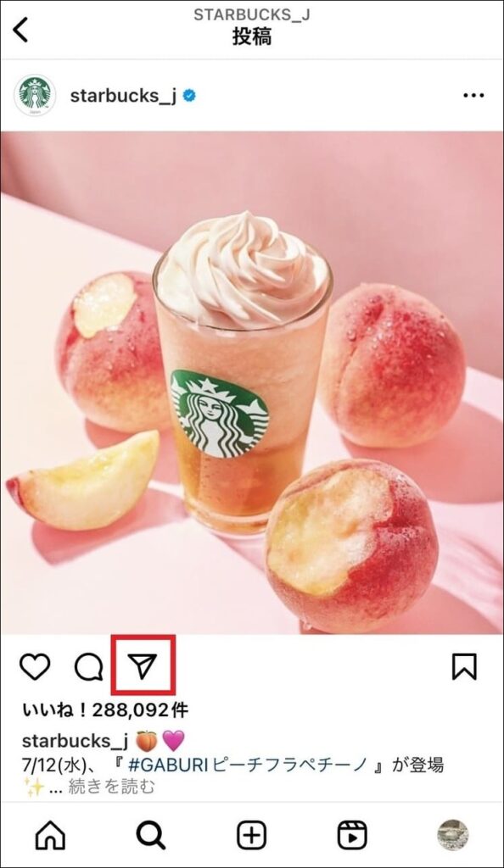Expand caption with 続きを読む
This screenshot has height=868, width=504.
(111, 786)
